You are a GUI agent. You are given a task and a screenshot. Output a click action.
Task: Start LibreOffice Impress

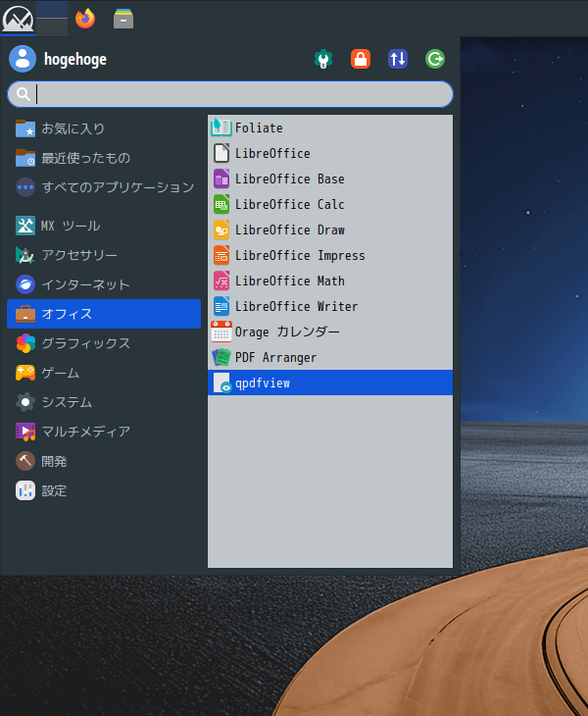[x=299, y=255]
